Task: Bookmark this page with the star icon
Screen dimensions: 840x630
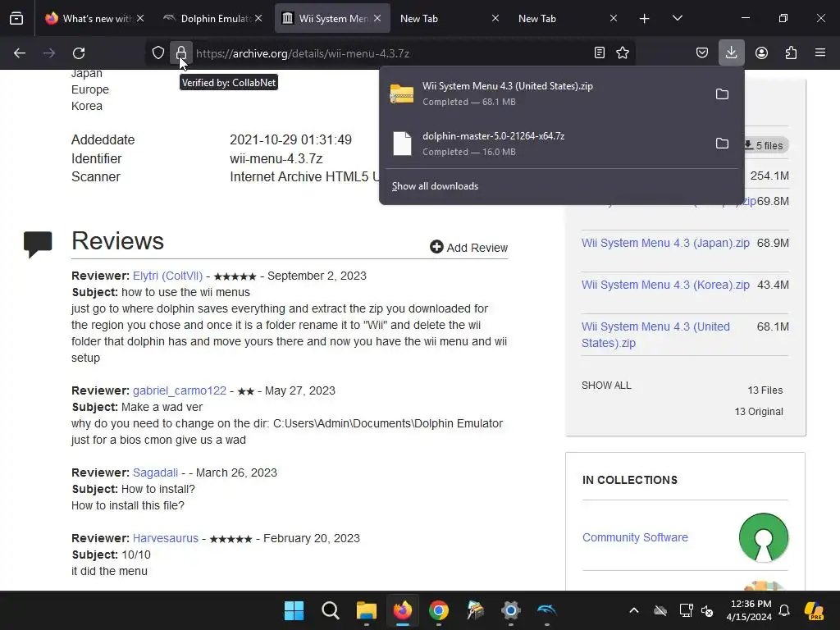Action: coord(623,52)
